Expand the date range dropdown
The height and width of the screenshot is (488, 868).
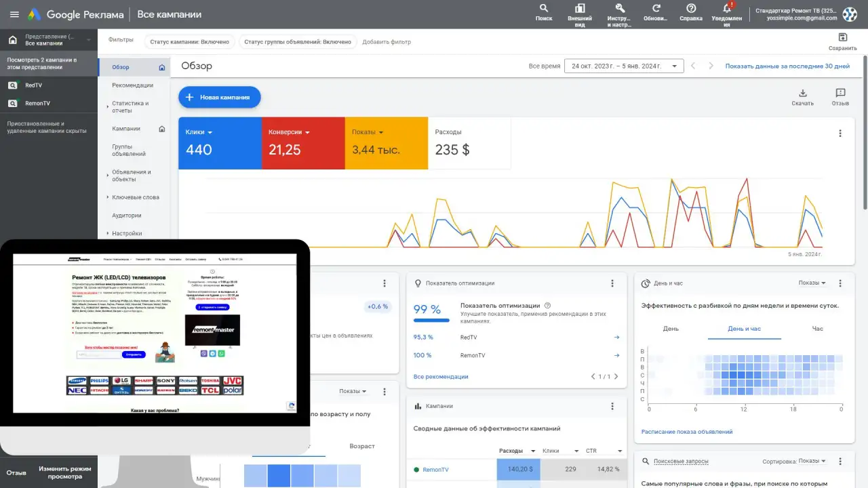pyautogui.click(x=624, y=66)
